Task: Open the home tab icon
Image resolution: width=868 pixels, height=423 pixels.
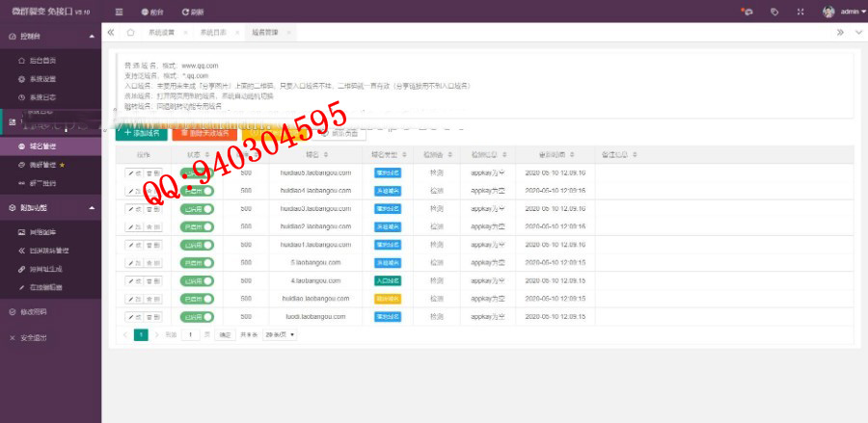Action: click(x=130, y=32)
